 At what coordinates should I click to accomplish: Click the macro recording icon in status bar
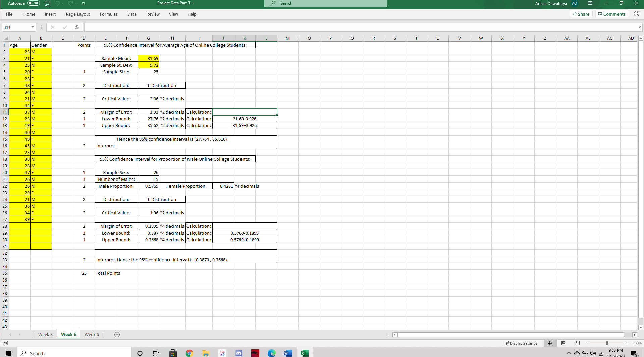pos(5,343)
